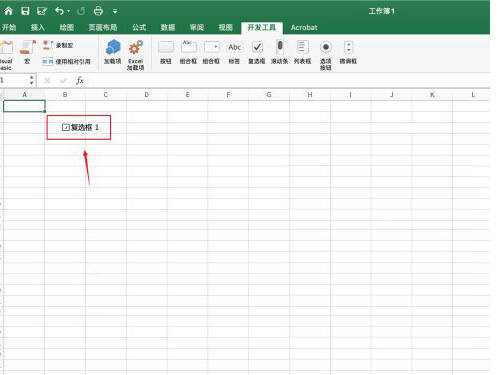The height and width of the screenshot is (375, 500).
Task: Switch to the 审阅 tab
Action: [197, 27]
